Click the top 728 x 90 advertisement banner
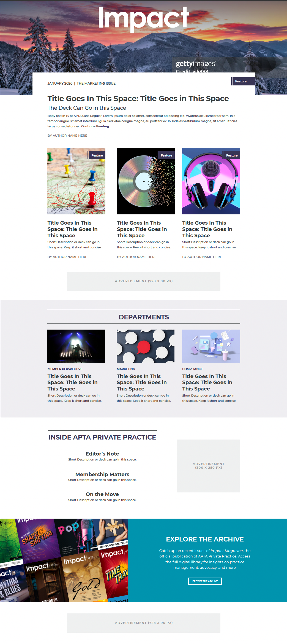Image resolution: width=287 pixels, height=644 pixels. point(144,281)
